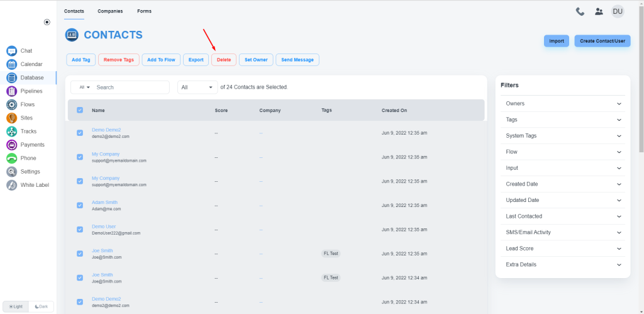Switch to the Companies tab
Screen dimensions: 644x314
(110, 11)
